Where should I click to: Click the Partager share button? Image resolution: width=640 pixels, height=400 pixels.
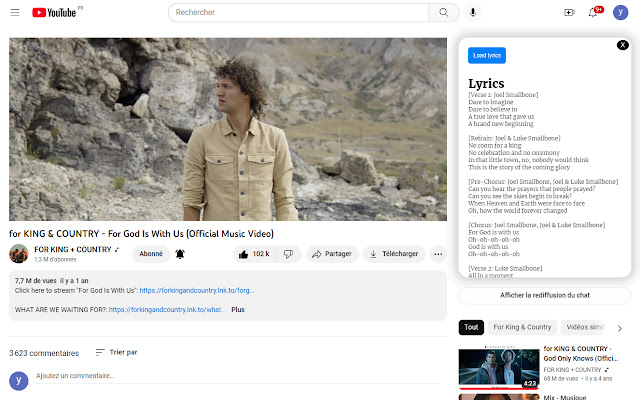[x=332, y=254]
